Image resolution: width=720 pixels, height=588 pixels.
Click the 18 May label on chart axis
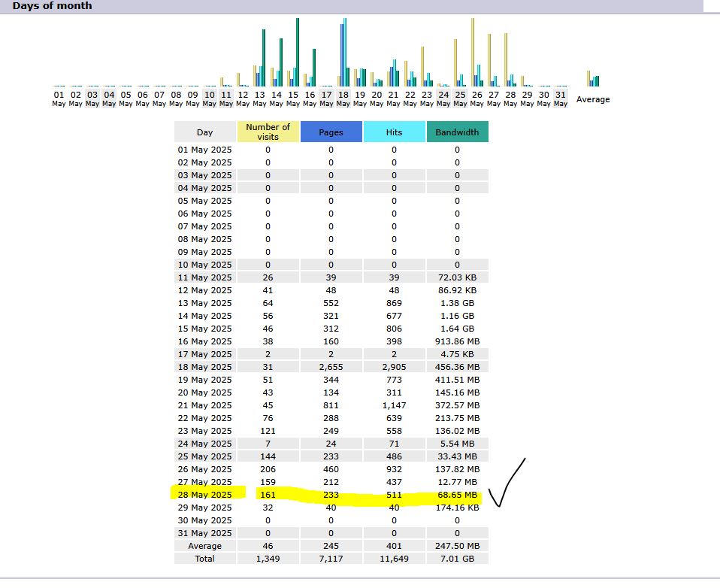pyautogui.click(x=343, y=99)
